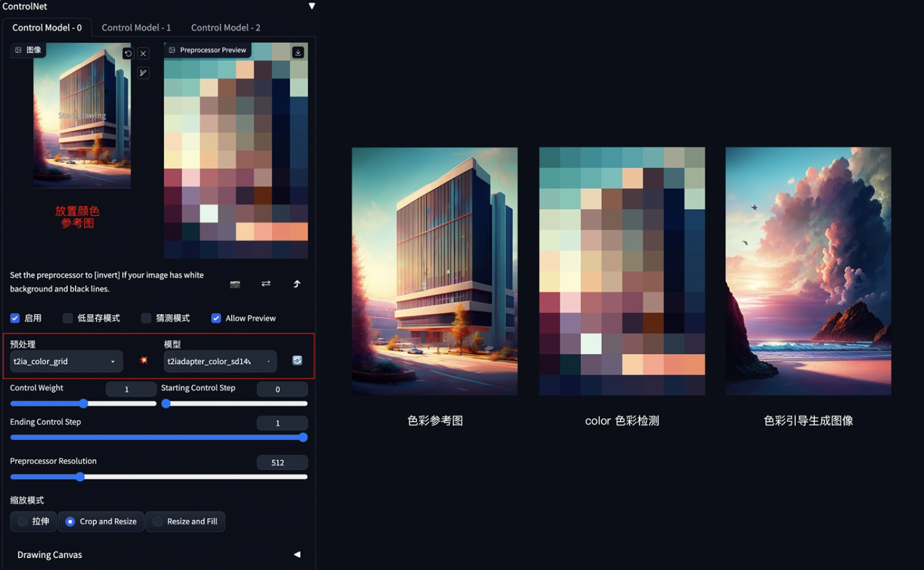This screenshot has width=924, height=570.
Task: Open the 模型 dropdown showing t2iadapter_color
Action: [220, 361]
